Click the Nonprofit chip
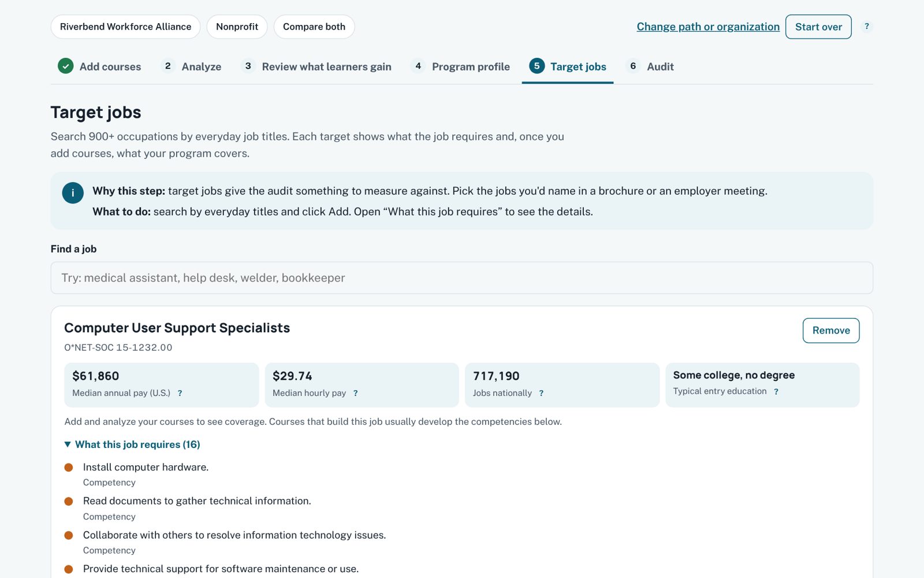The width and height of the screenshot is (924, 578). pyautogui.click(x=237, y=27)
